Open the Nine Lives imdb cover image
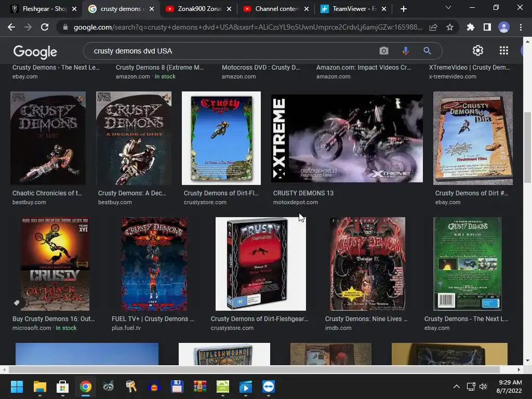The width and height of the screenshot is (532, 399). [x=367, y=264]
